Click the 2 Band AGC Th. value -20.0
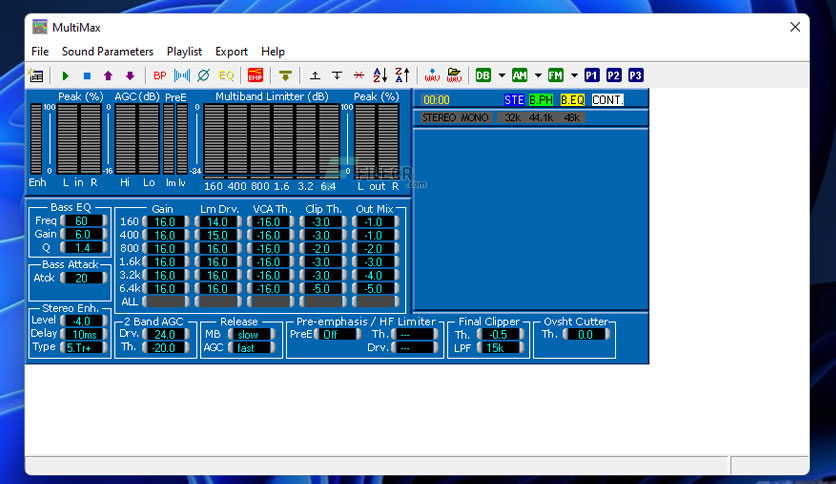Screen dimensions: 836x484 click(166, 348)
